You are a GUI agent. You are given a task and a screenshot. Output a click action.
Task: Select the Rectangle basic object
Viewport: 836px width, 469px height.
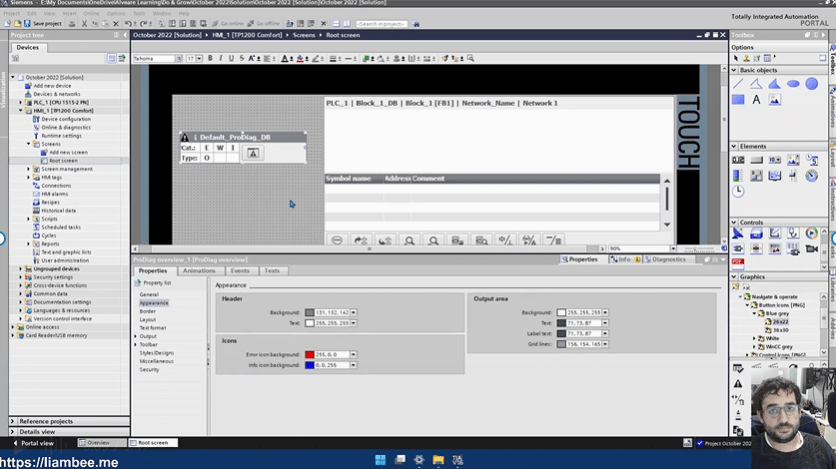pos(738,100)
